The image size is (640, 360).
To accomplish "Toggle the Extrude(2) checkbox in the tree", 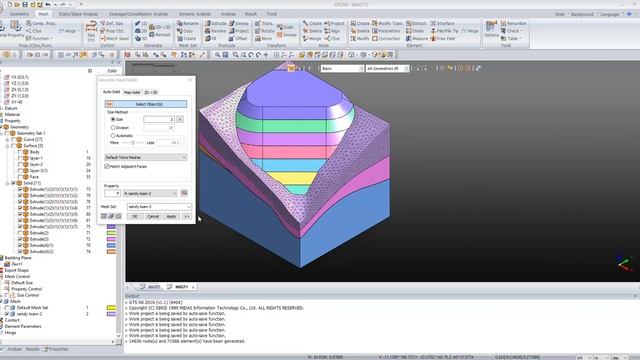I will click(20, 233).
